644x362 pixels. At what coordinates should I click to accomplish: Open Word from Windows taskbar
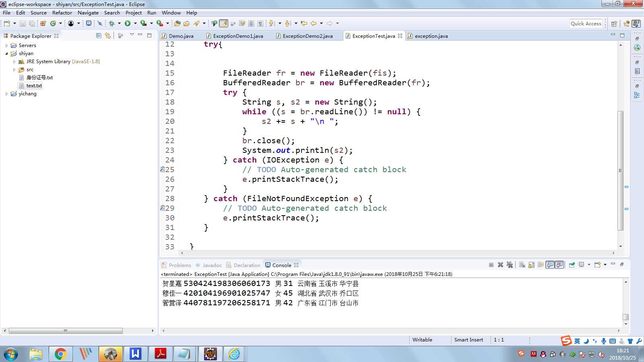coord(135,354)
